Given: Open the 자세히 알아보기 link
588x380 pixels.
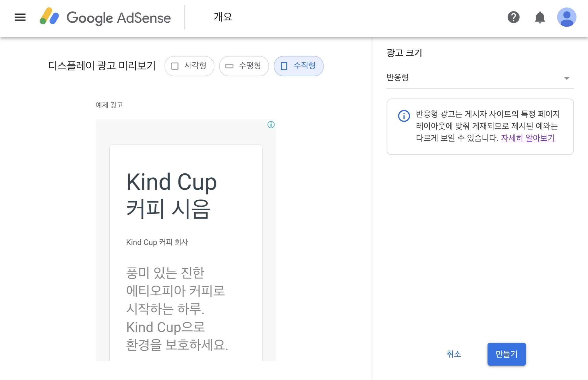Looking at the screenshot, I should click(x=528, y=138).
